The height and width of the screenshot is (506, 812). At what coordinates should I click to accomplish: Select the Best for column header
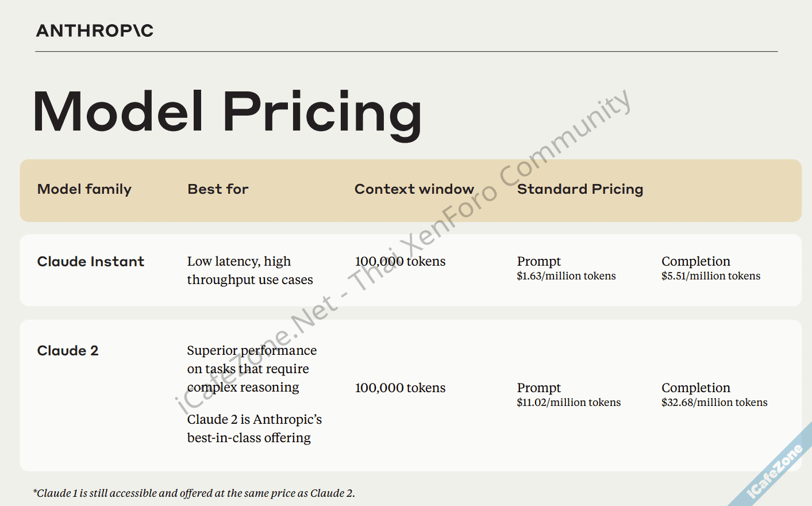click(218, 189)
